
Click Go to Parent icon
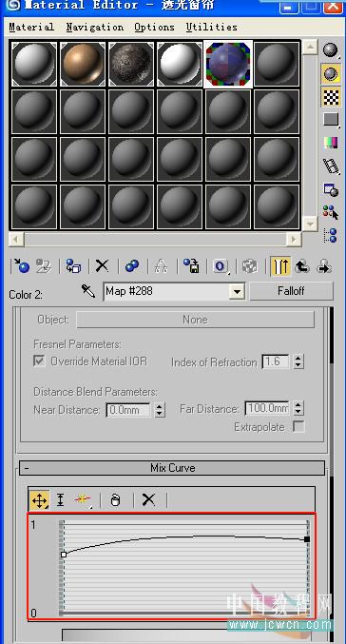click(x=302, y=266)
